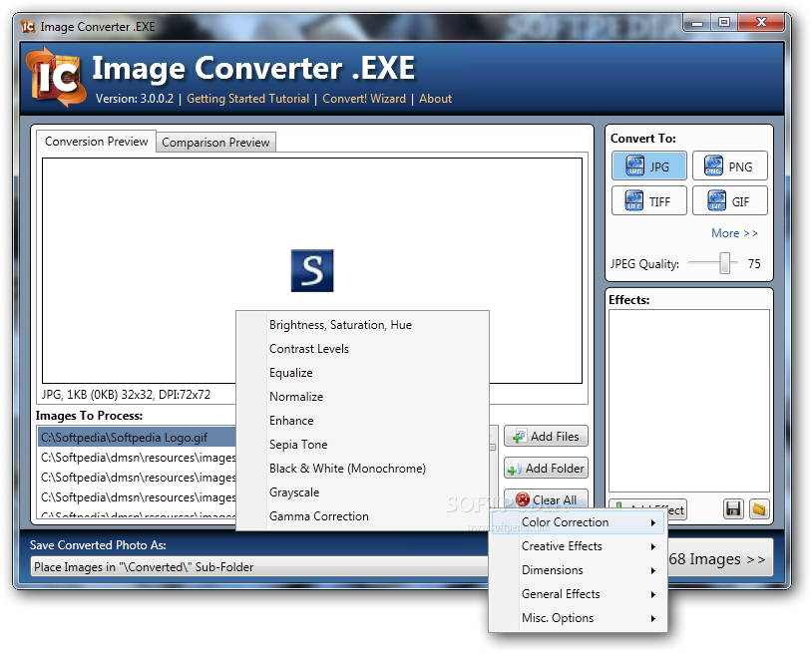This screenshot has height=653, width=812.
Task: Launch the Convert! Wizard link
Action: [x=364, y=99]
